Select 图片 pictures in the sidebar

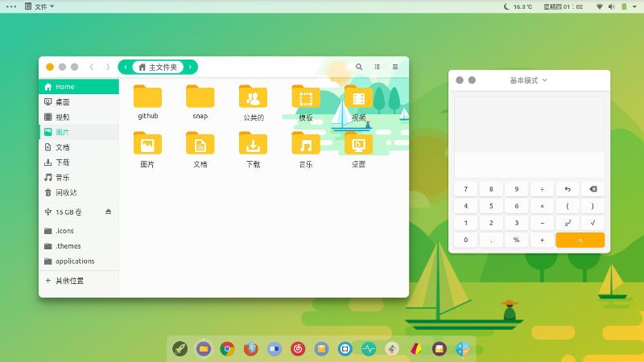click(62, 132)
